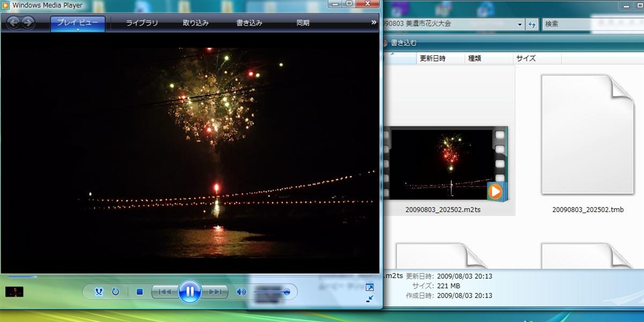Stop the video in Media Player
644x322 pixels.
[140, 292]
